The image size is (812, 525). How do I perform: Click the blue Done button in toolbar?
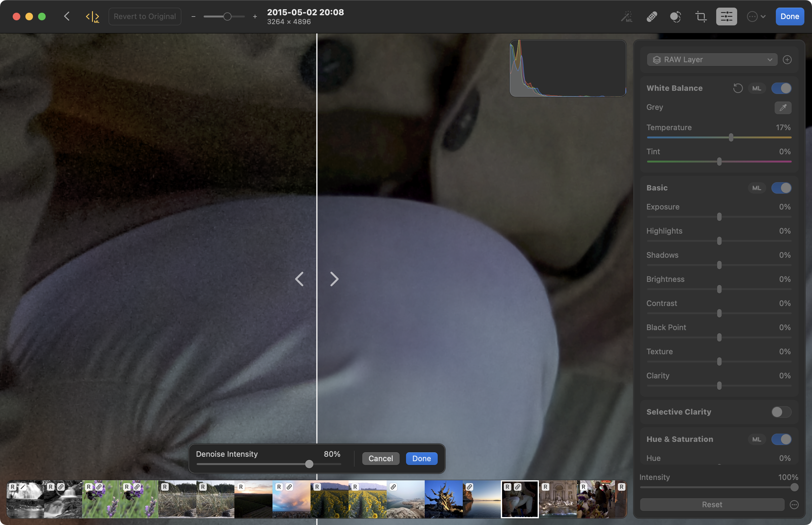[789, 17]
